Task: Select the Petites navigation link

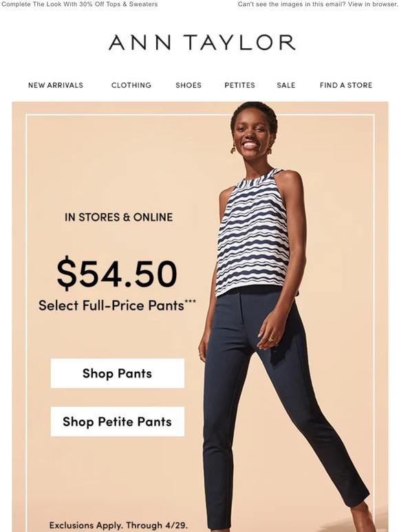Action: coord(239,85)
